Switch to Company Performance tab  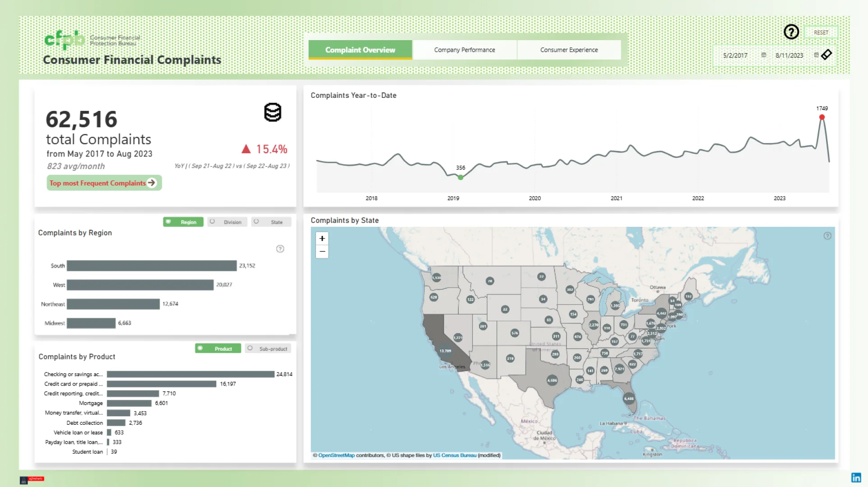(464, 50)
